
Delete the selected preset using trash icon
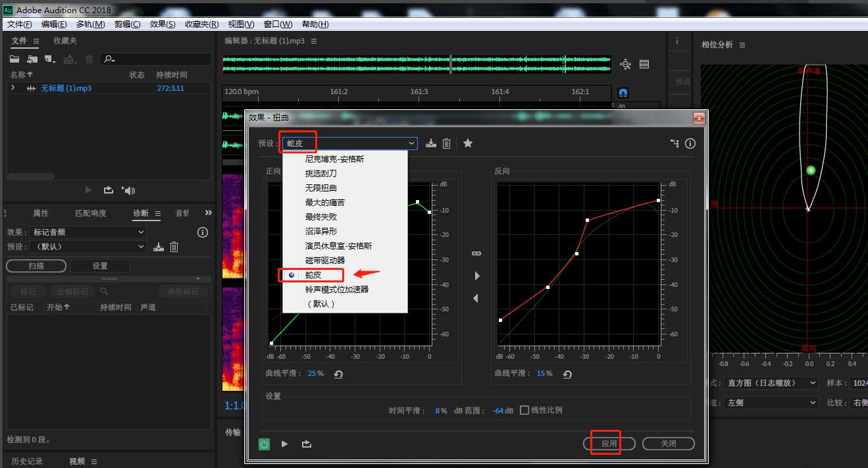point(447,143)
